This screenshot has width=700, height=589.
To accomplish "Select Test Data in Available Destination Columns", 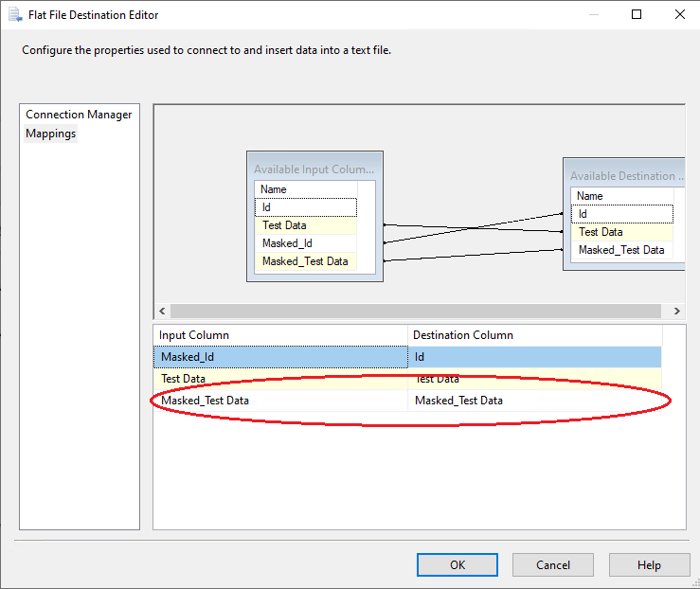I will pos(622,232).
